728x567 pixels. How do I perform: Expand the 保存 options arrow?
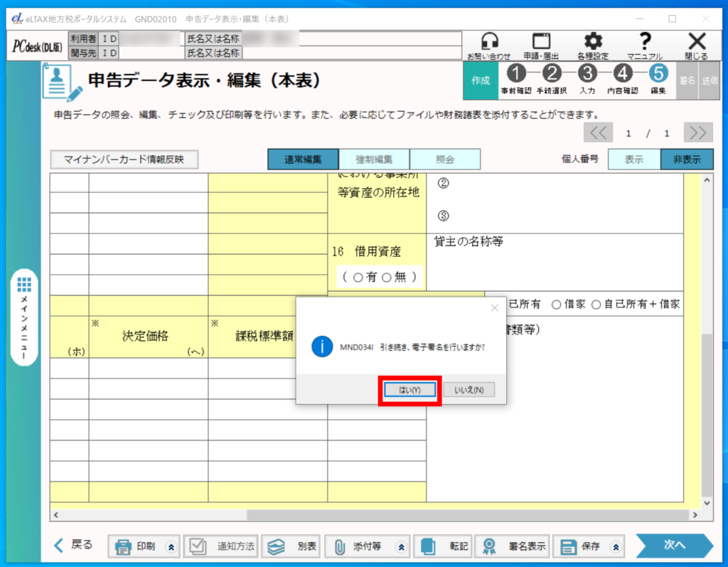click(616, 546)
